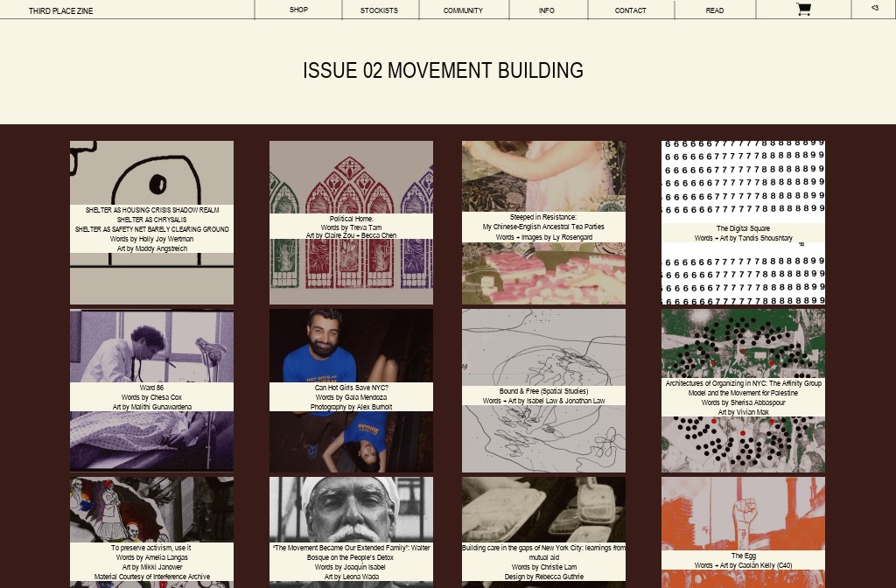Viewport: 896px width, 588px height.
Task: Open the Political Home article thumbnail
Action: pyautogui.click(x=351, y=223)
